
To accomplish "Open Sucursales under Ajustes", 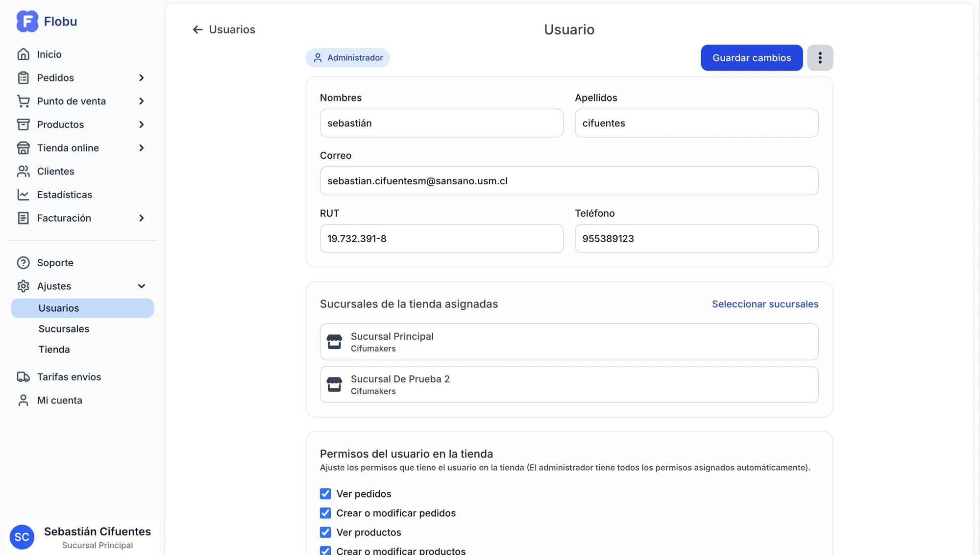I will (x=64, y=329).
